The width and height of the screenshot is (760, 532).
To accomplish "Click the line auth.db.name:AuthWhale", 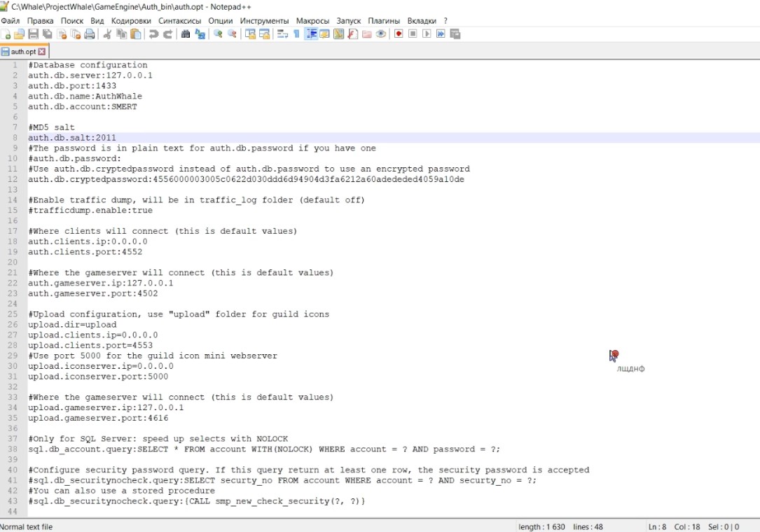I will tap(85, 96).
